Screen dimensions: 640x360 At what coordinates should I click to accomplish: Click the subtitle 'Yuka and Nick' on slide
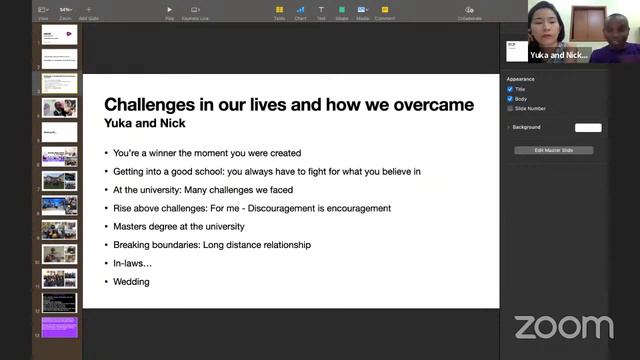pyautogui.click(x=145, y=123)
